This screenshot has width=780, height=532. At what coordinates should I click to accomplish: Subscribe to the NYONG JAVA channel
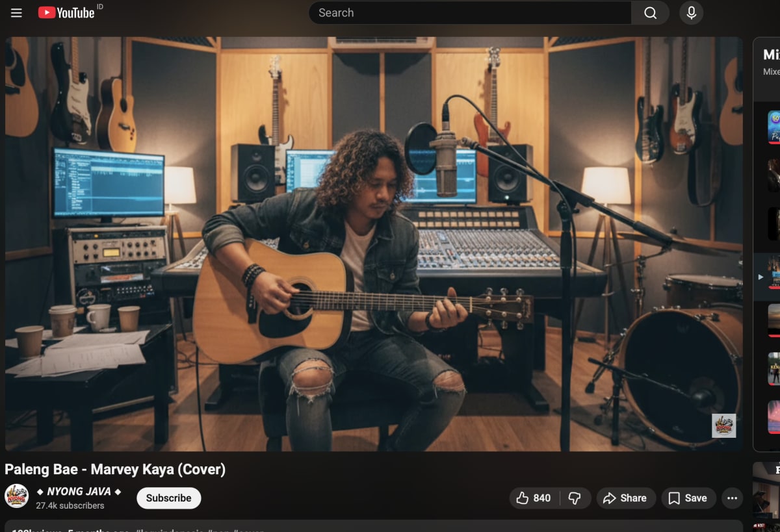pyautogui.click(x=168, y=498)
